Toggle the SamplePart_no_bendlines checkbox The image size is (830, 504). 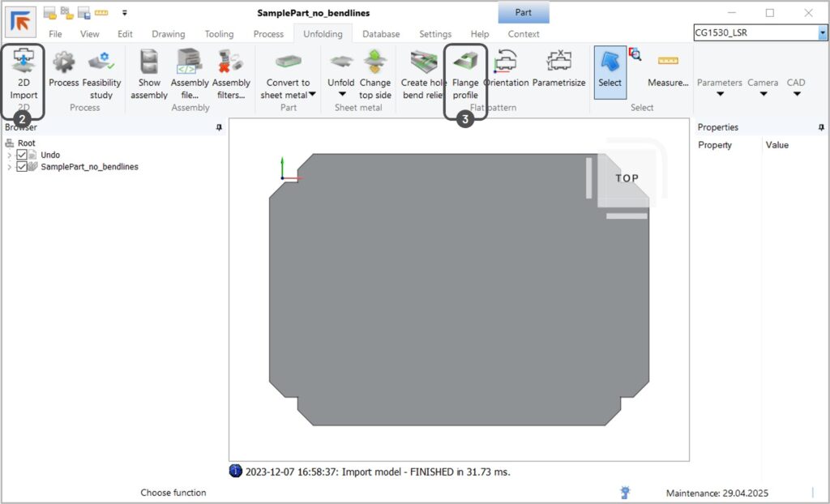pyautogui.click(x=22, y=167)
